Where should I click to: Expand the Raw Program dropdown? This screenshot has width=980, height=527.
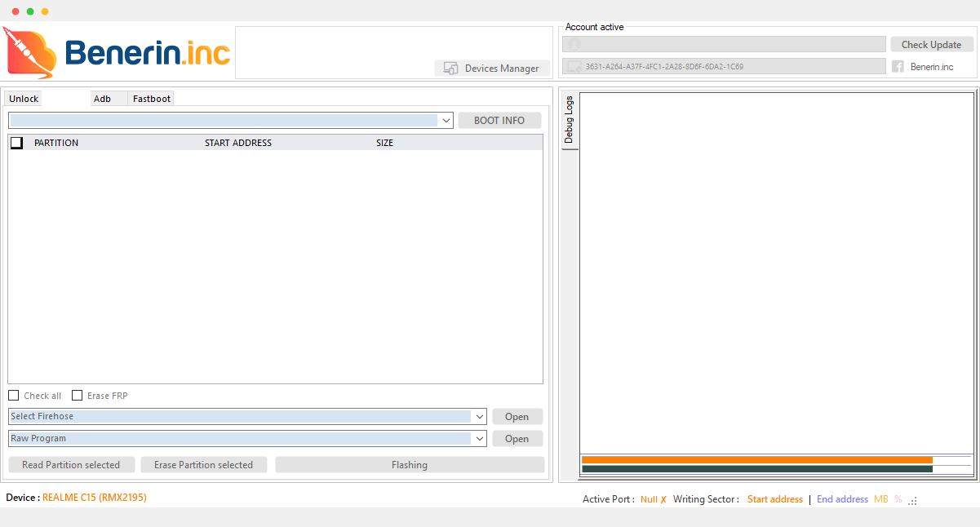point(479,438)
